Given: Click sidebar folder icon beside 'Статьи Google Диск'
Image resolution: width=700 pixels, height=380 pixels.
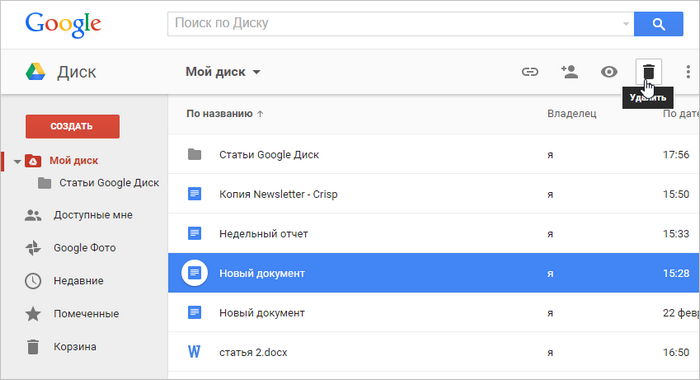Looking at the screenshot, I should (44, 183).
